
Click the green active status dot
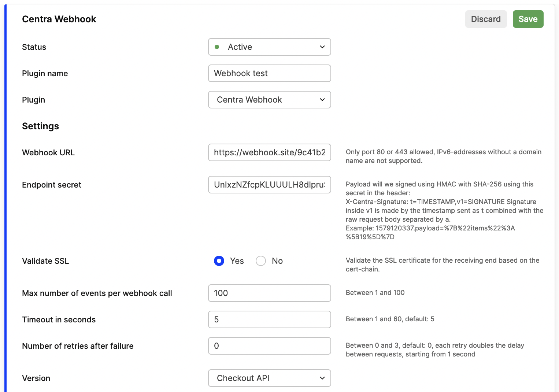218,47
